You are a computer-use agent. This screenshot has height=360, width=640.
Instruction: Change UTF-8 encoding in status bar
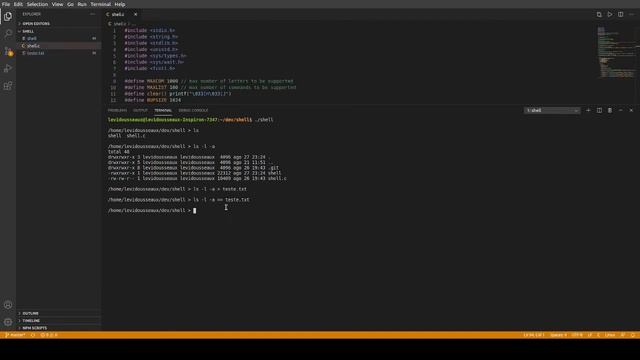(x=577, y=335)
